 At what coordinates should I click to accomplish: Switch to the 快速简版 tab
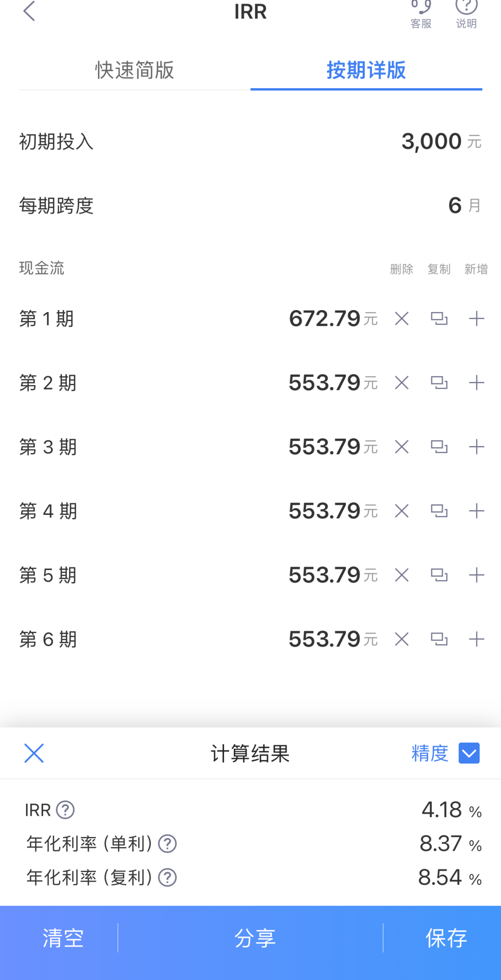[135, 70]
